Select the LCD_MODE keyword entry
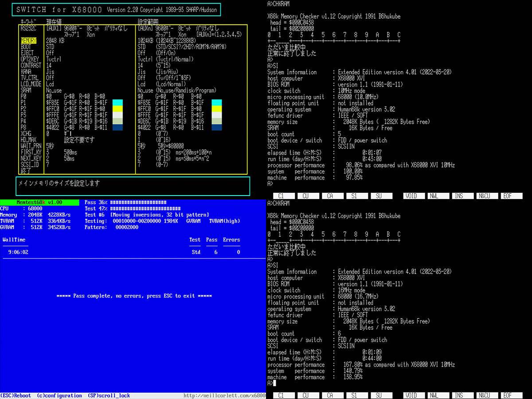Viewport: 532px width, 399px height. point(31,84)
